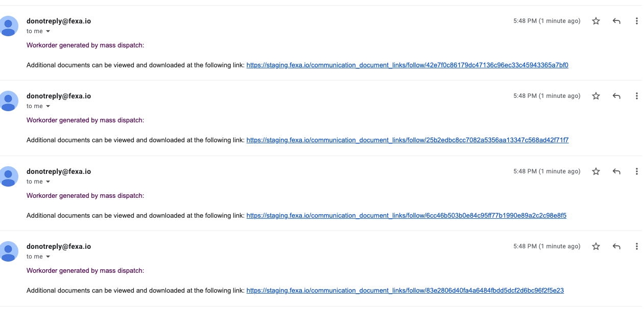This screenshot has height=309, width=644.
Task: Follow the link ending in 2c98e8f5
Action: 406,216
